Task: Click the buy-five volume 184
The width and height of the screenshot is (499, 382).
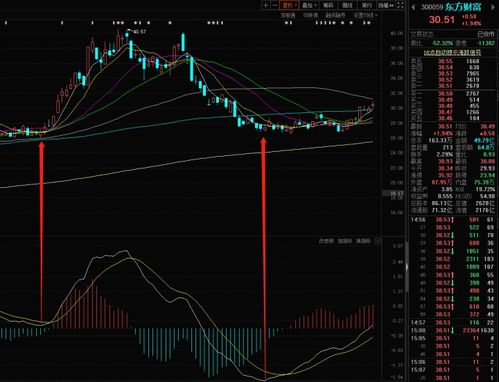Action: (474, 118)
